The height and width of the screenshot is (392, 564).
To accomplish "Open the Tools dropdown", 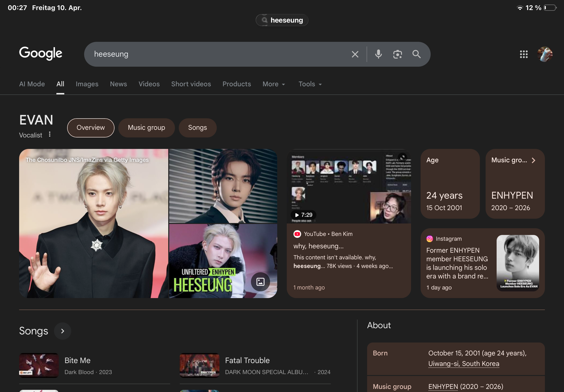I will click(310, 84).
